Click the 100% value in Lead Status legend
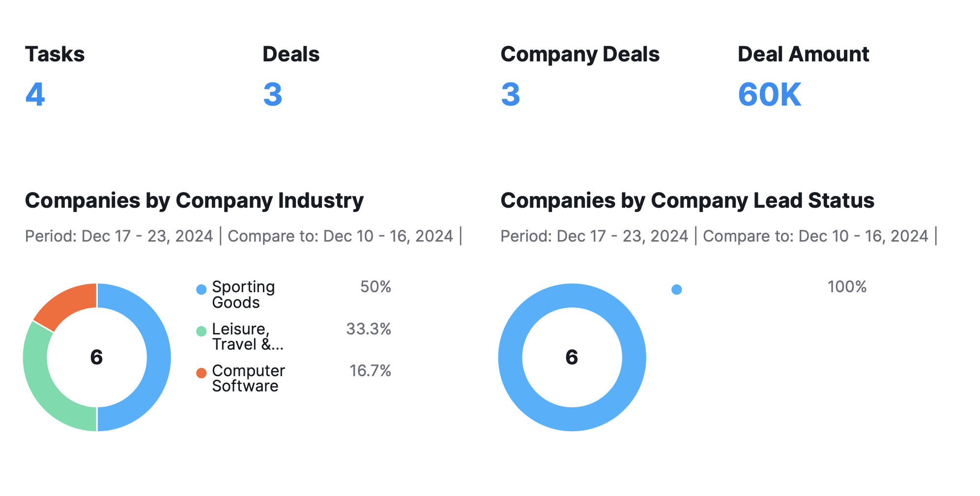Image resolution: width=980 pixels, height=496 pixels. coord(846,287)
